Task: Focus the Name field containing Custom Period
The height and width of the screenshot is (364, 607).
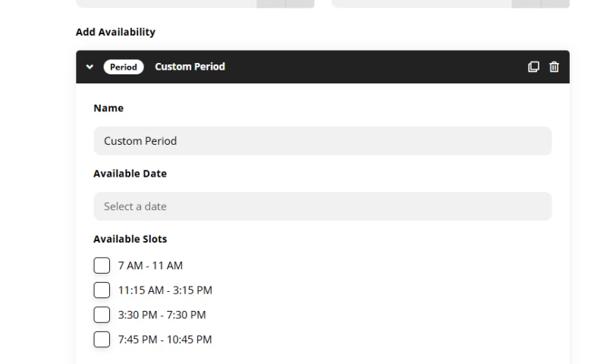Action: (x=322, y=141)
